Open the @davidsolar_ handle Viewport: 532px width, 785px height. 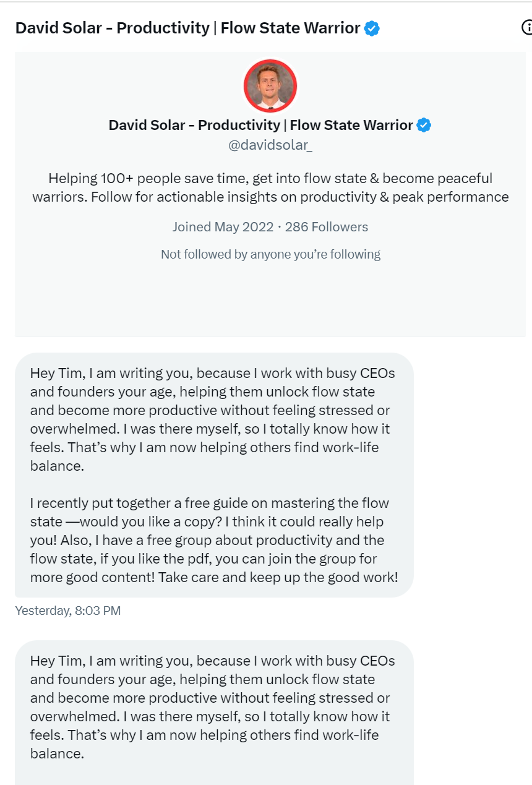pyautogui.click(x=270, y=146)
